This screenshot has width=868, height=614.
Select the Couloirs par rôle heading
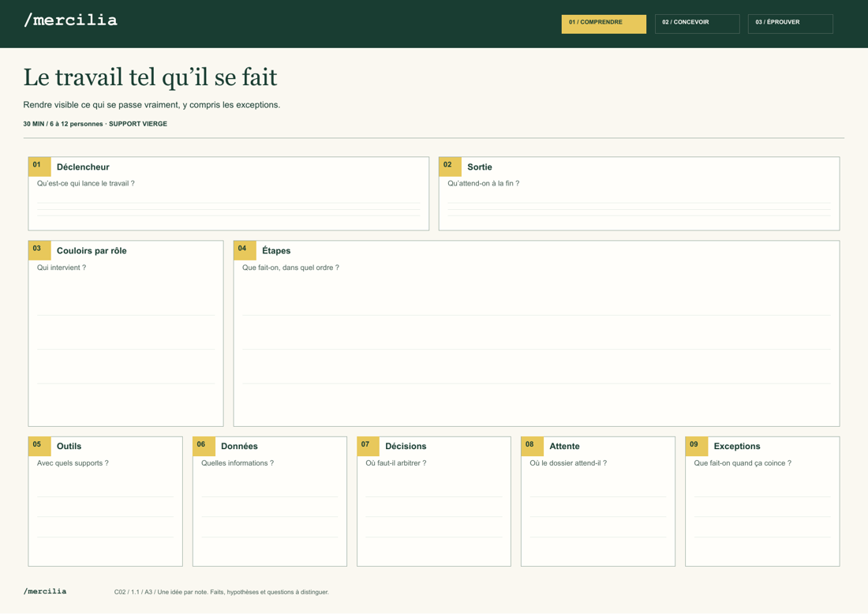(x=92, y=251)
